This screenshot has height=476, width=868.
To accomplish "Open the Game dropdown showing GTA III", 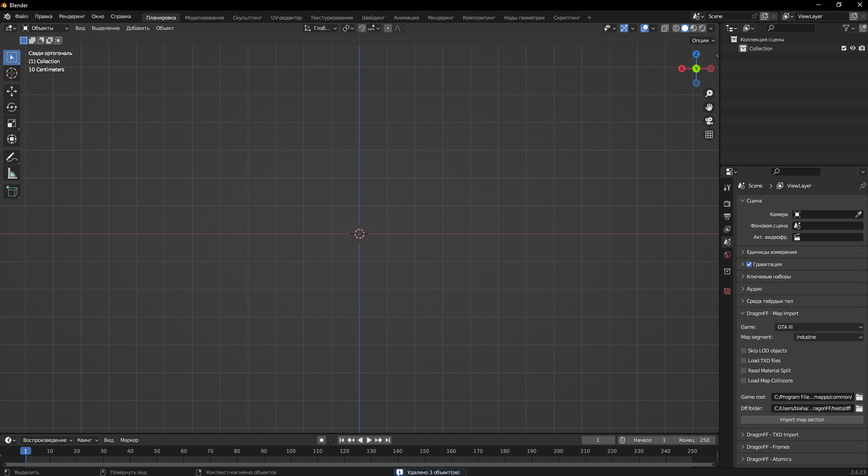I will pyautogui.click(x=818, y=327).
